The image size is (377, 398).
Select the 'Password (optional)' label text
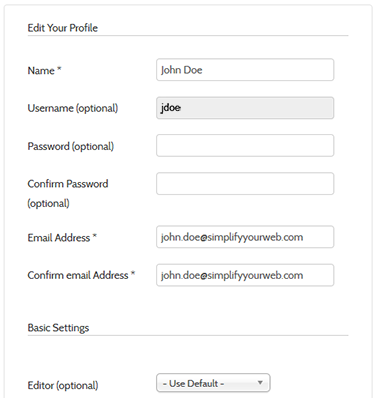tap(71, 146)
